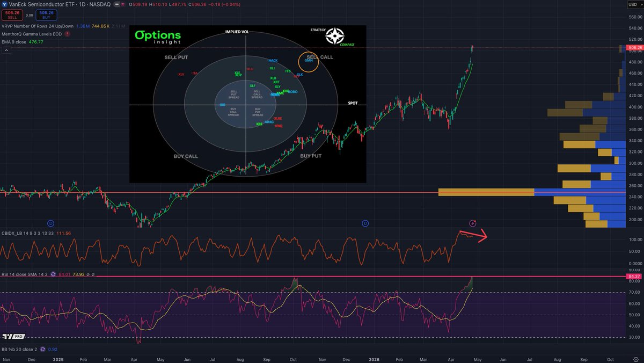Select MenthorQ Gamma Levels EOD indicator label
The height and width of the screenshot is (363, 644).
pos(32,34)
